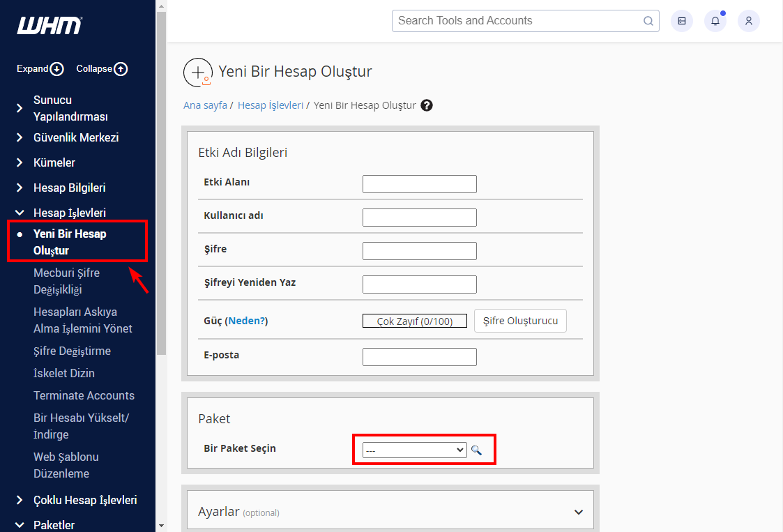Image resolution: width=783 pixels, height=532 pixels.
Task: Expand the Ayarlar optional section
Action: (x=578, y=512)
